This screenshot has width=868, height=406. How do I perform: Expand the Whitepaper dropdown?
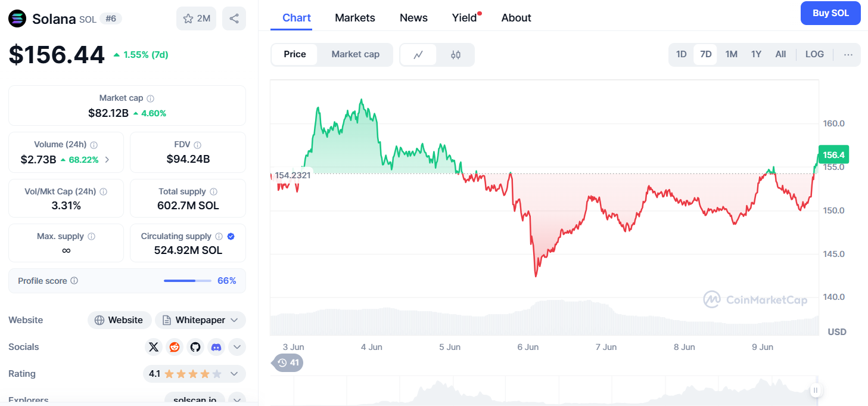click(234, 320)
